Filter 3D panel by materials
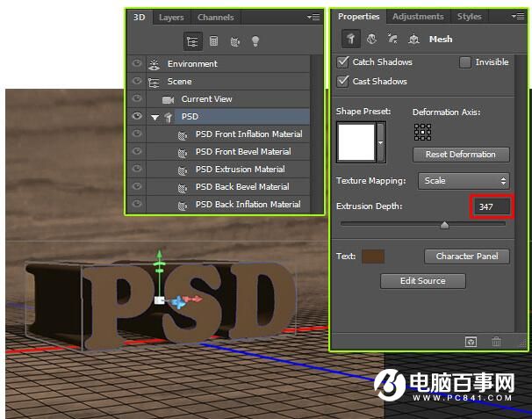 [x=235, y=42]
